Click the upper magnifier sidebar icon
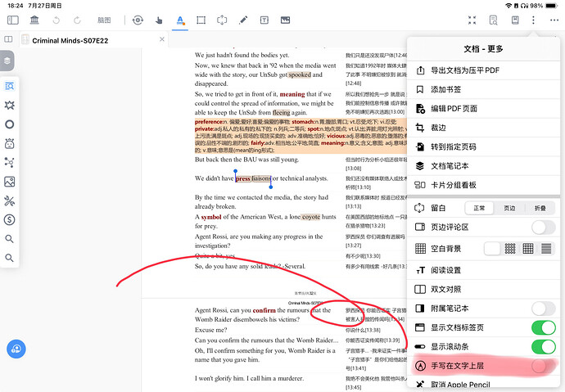565x392 pixels. coord(9,239)
